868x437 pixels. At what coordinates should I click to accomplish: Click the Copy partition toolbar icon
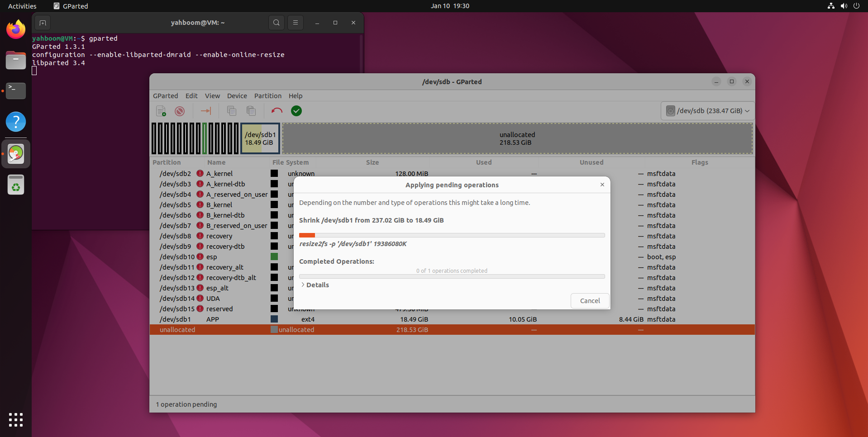(x=232, y=111)
